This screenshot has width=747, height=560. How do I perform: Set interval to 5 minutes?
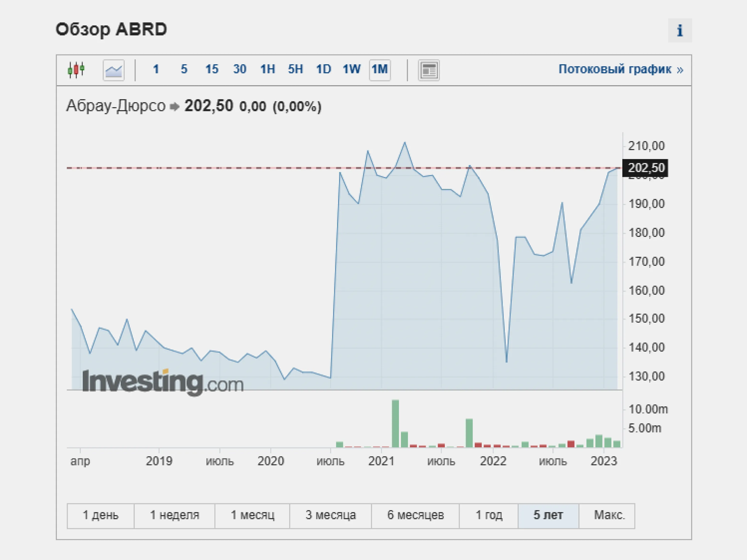point(184,70)
